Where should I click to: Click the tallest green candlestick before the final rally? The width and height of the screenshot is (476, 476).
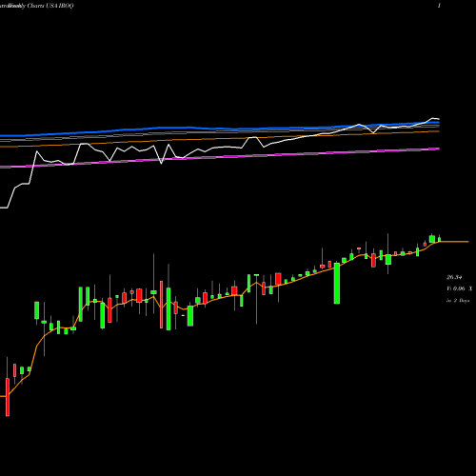coord(337,283)
